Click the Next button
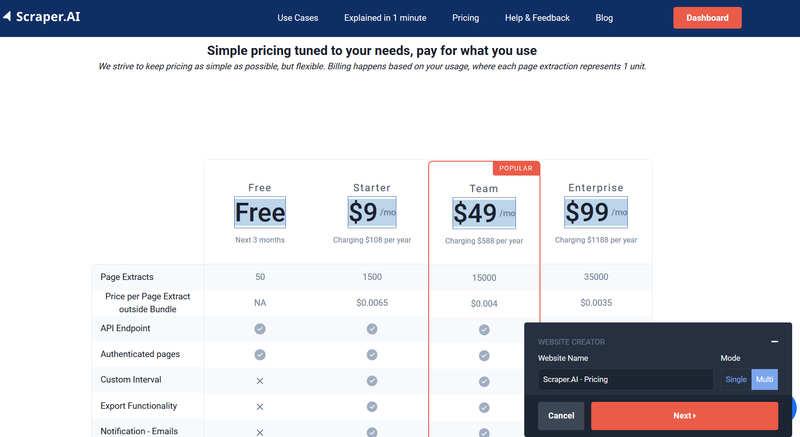800x437 pixels. coord(684,416)
